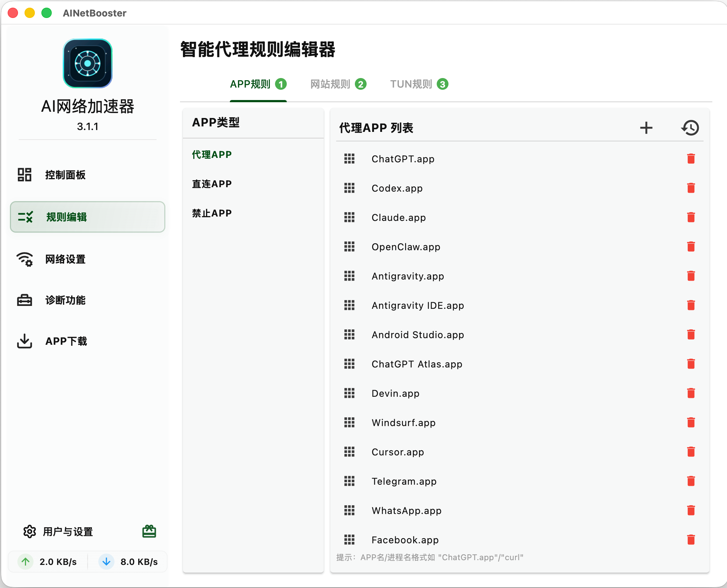Click the version number 3.1.1

[x=88, y=126]
